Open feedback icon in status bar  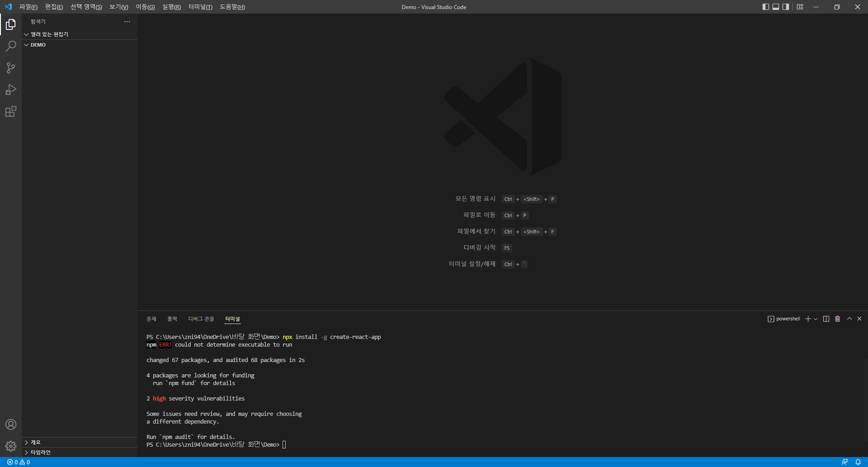coord(844,462)
